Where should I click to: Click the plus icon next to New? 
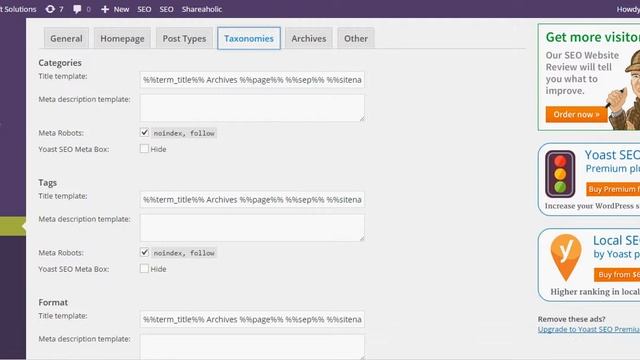pyautogui.click(x=105, y=9)
